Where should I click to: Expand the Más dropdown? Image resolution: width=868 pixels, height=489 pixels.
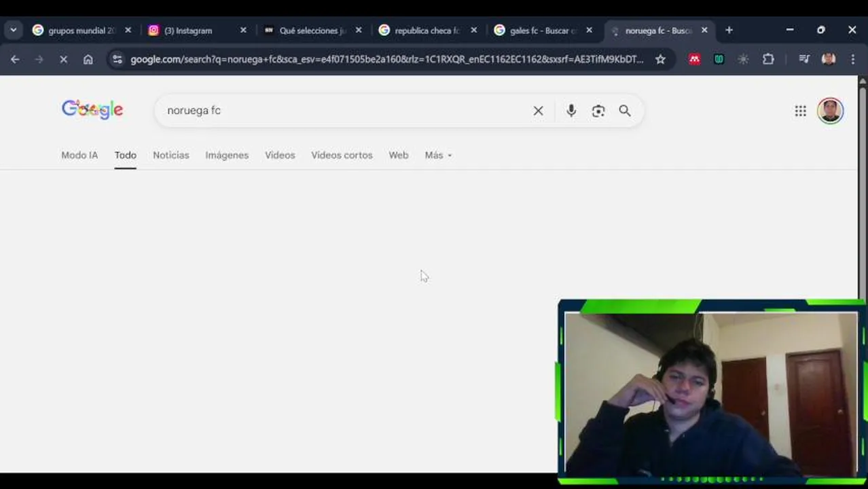point(438,156)
